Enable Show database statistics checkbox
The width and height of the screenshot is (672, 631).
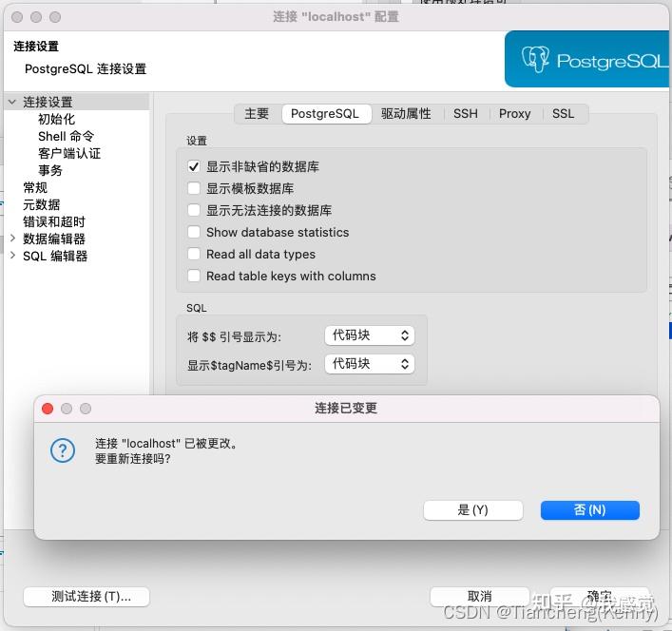coord(194,232)
